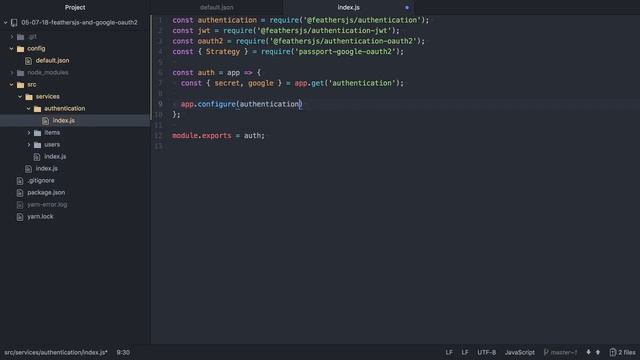This screenshot has height=360, width=640.
Task: Open yarn-error.log file
Action: [47, 204]
